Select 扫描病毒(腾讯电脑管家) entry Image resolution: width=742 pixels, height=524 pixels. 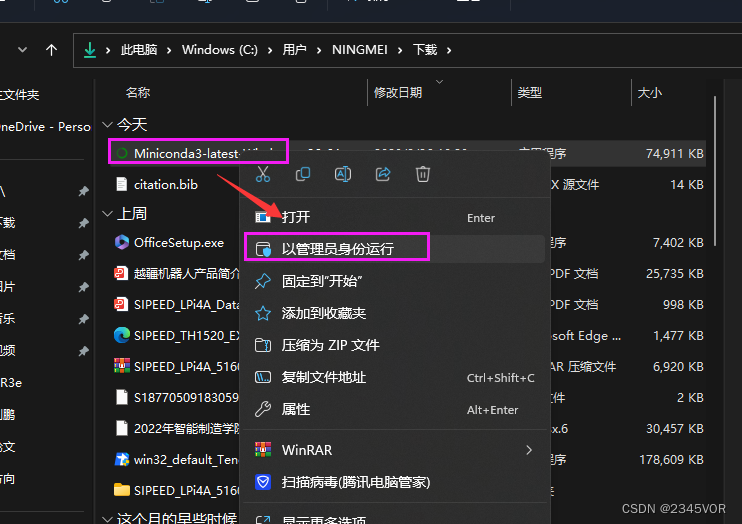point(395,482)
